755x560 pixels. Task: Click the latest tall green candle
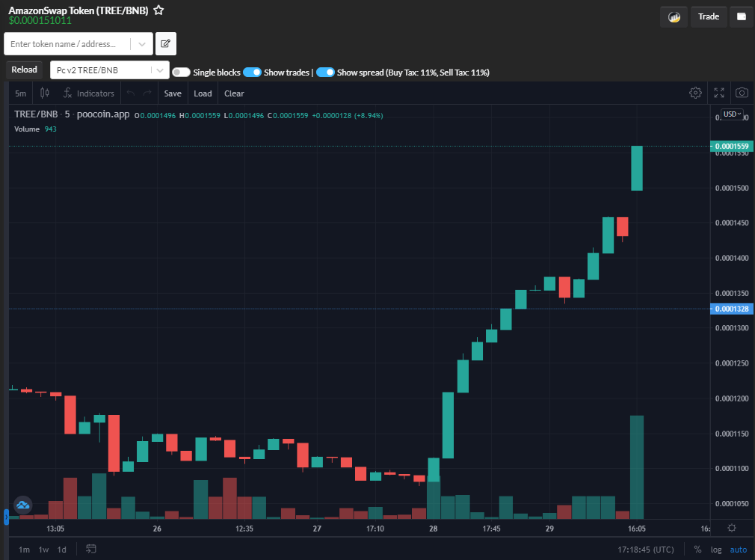[637, 168]
